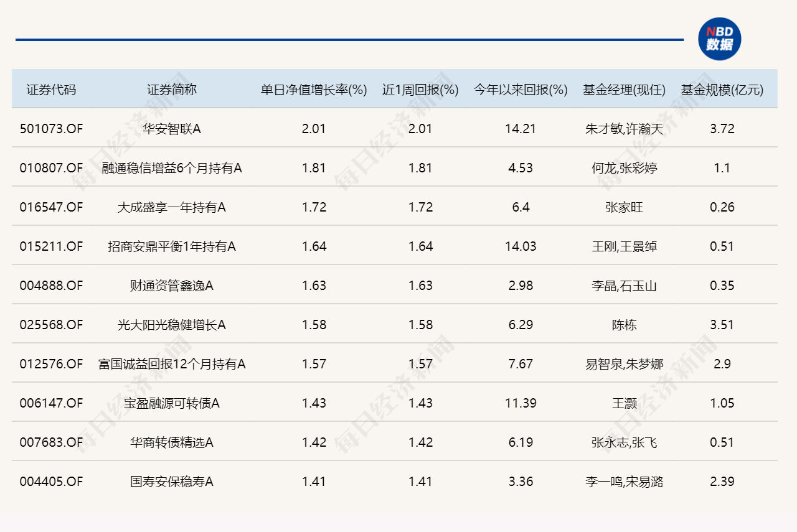Viewport: 797px width, 532px height.
Task: Click 招商安鼎平衡1年持有A
Action: (172, 246)
